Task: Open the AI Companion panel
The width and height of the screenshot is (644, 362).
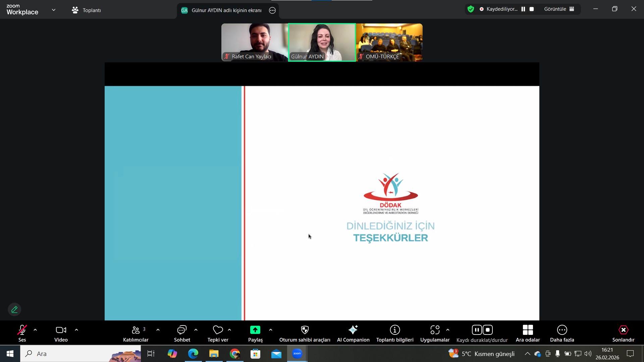Action: (x=353, y=330)
